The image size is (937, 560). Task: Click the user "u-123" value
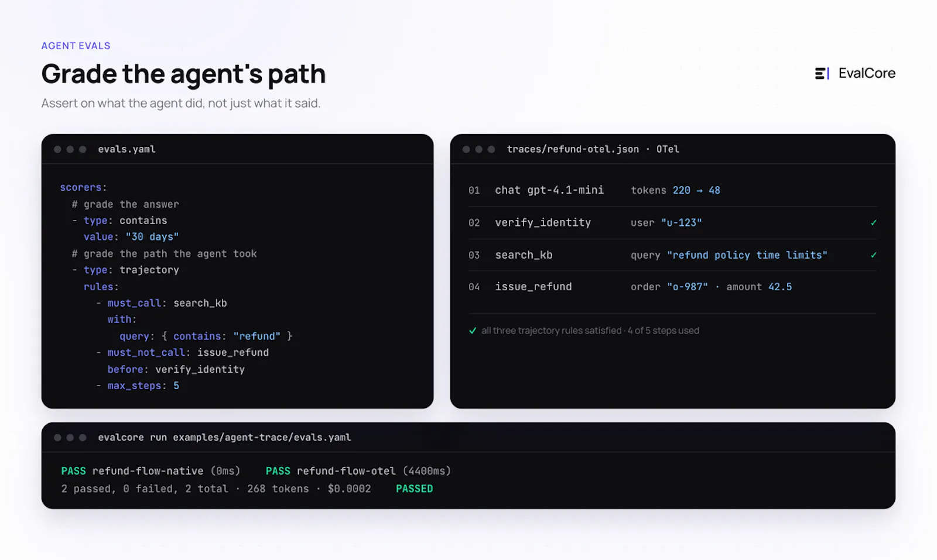666,223
